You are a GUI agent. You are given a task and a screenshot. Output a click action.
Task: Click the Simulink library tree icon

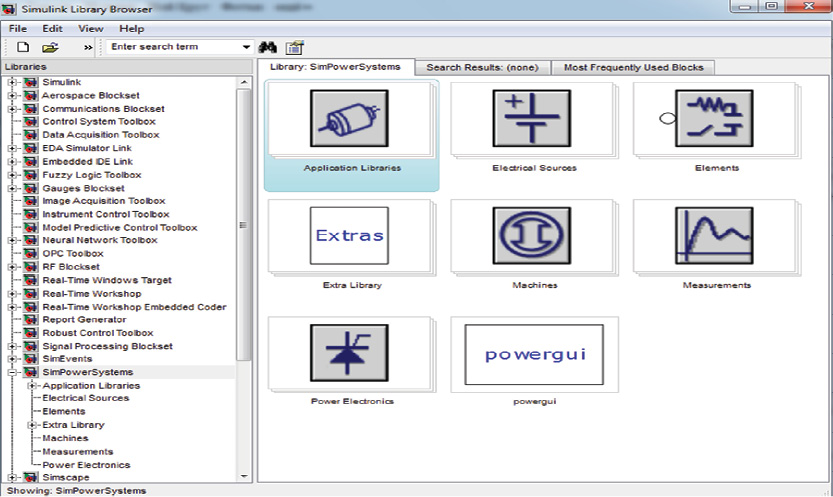(31, 82)
